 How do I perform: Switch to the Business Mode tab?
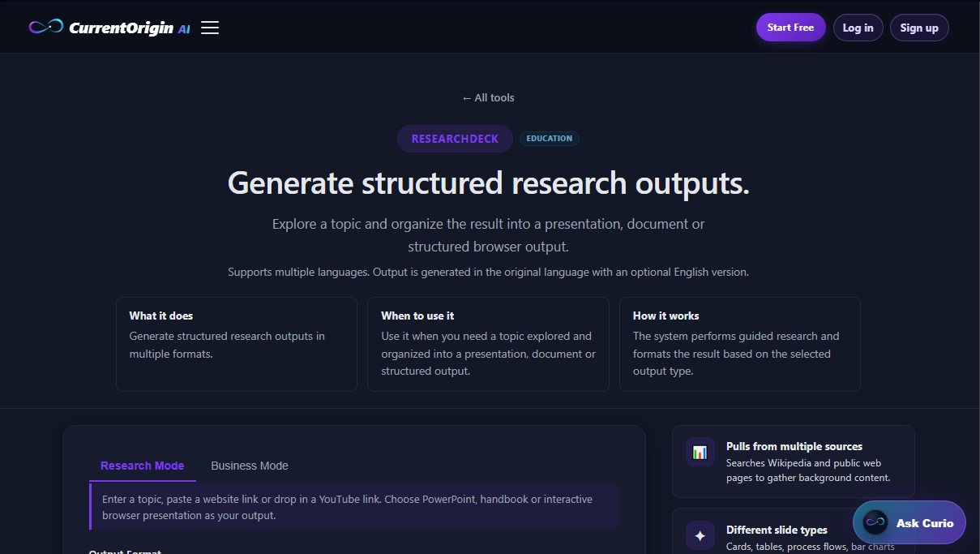[x=250, y=466]
